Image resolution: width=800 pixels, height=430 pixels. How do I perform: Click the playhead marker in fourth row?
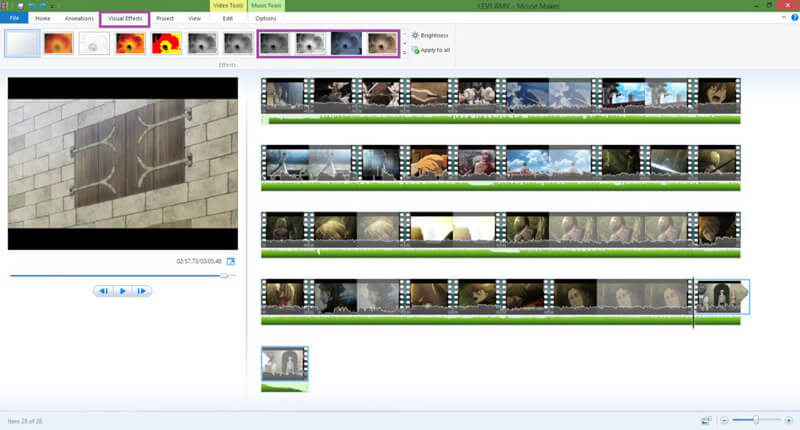[x=693, y=302]
